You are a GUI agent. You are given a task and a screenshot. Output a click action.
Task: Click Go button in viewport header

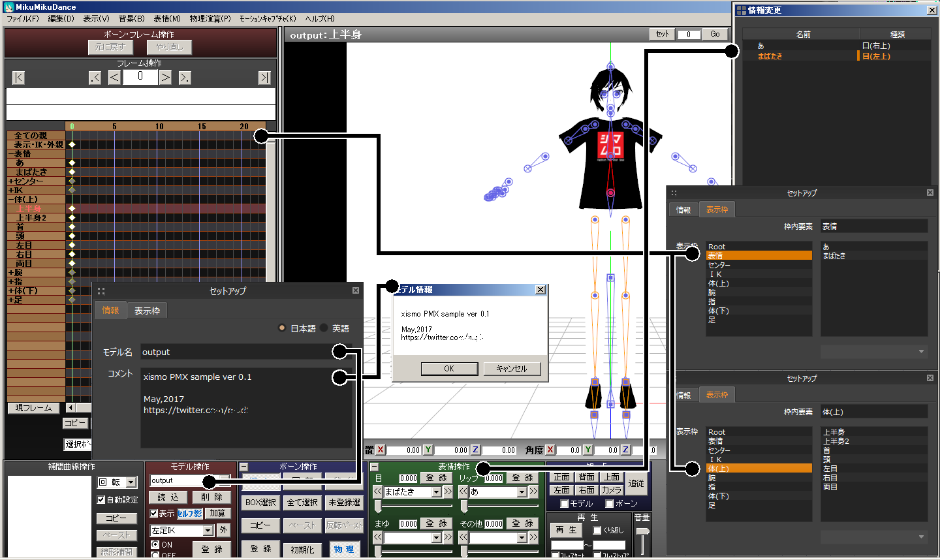tap(715, 34)
